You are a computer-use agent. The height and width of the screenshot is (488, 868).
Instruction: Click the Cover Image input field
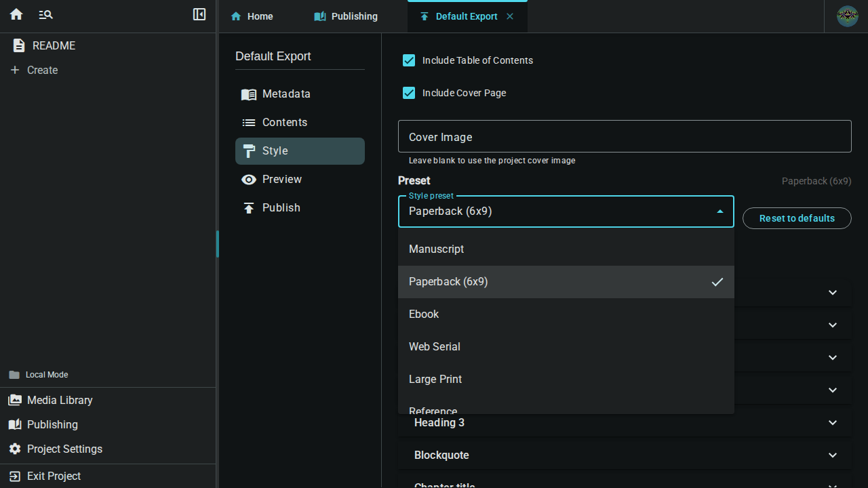pos(625,137)
